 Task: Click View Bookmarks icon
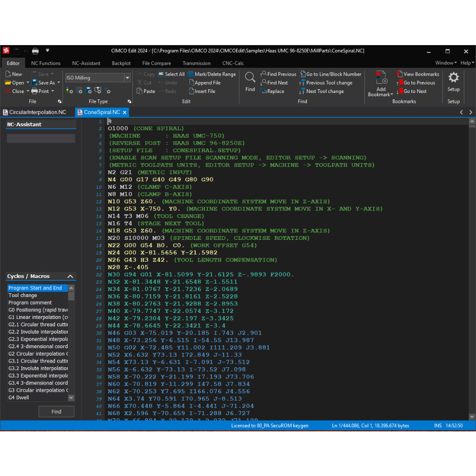pyautogui.click(x=400, y=74)
